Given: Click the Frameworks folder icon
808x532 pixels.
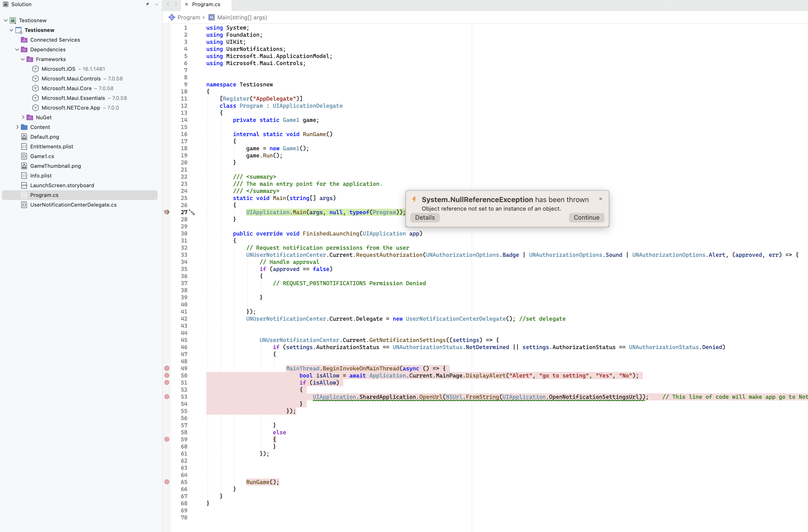Looking at the screenshot, I should coord(30,59).
